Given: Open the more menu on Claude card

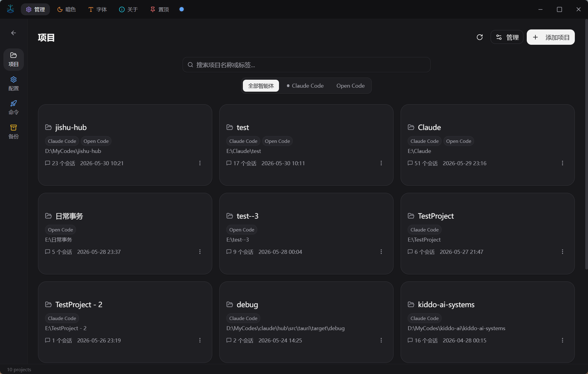Looking at the screenshot, I should point(563,163).
